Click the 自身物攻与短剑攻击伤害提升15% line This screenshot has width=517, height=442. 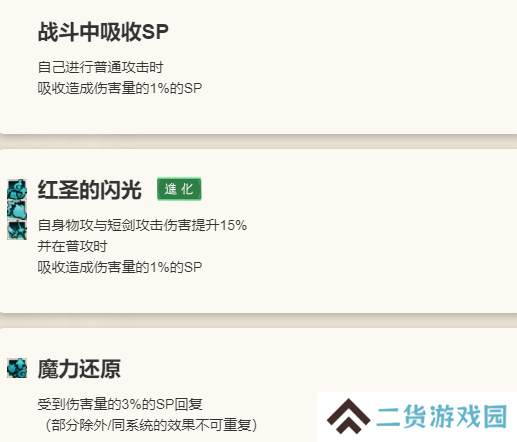tap(142, 225)
